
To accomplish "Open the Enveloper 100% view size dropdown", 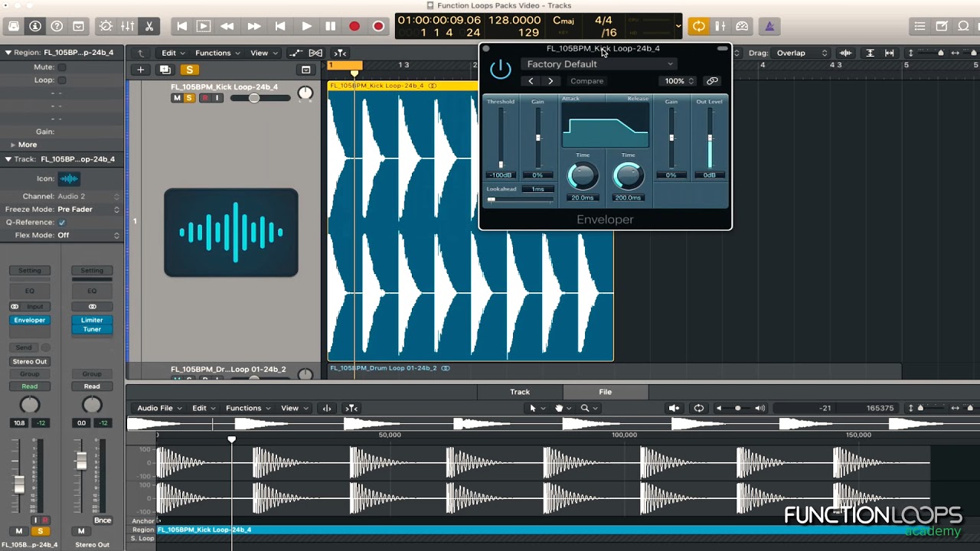I will coord(678,81).
